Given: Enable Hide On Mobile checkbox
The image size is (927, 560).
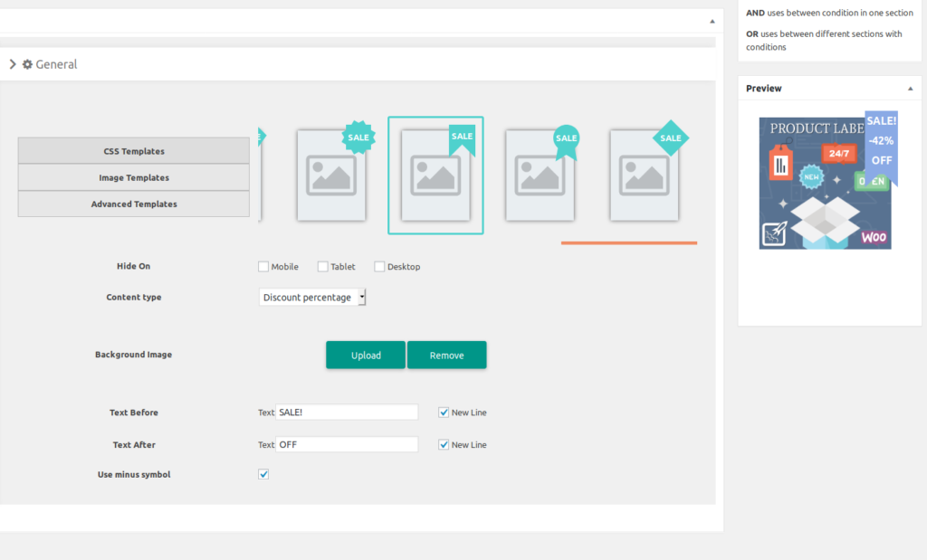Looking at the screenshot, I should click(263, 267).
